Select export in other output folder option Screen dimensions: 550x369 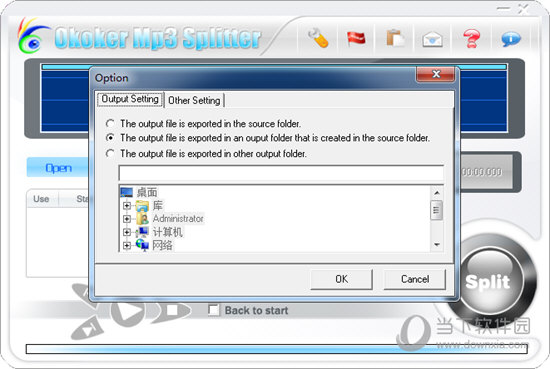coord(110,153)
